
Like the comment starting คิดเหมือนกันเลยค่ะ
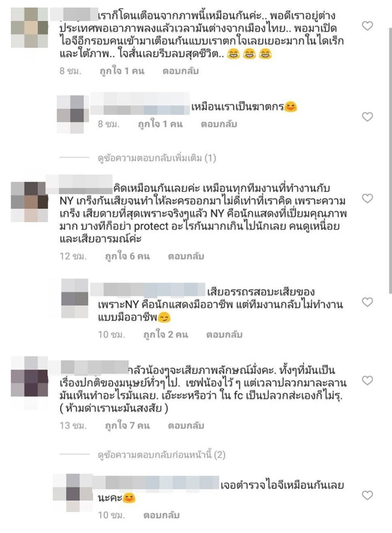coord(367,198)
